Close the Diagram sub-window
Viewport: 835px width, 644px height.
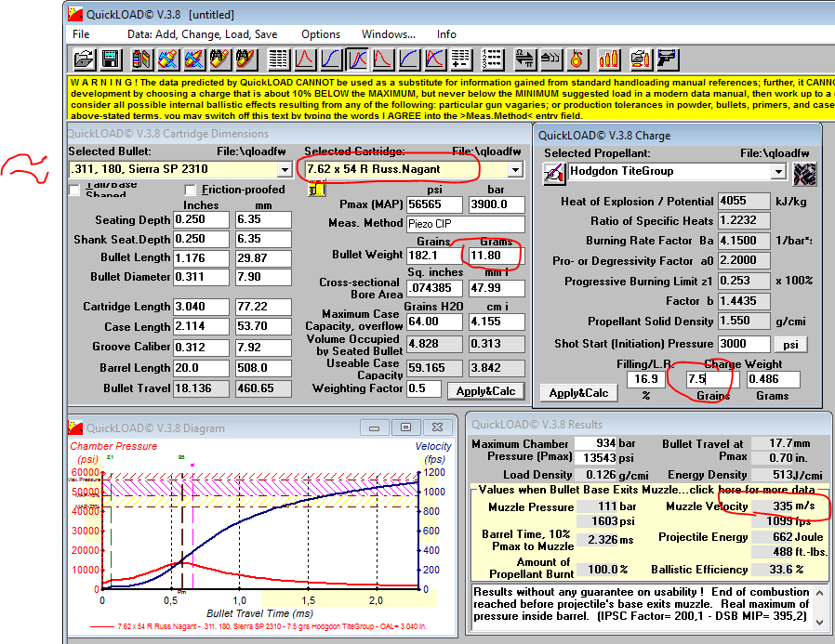pos(437,427)
